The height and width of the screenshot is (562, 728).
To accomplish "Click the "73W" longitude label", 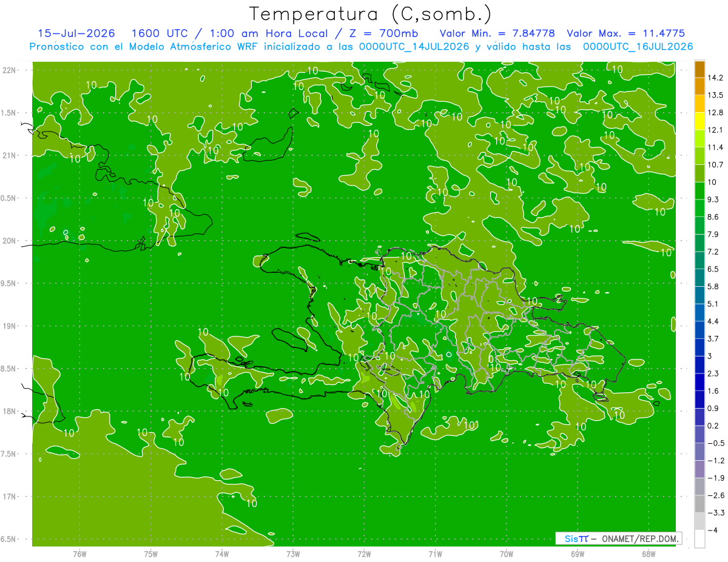I will pos(293,554).
